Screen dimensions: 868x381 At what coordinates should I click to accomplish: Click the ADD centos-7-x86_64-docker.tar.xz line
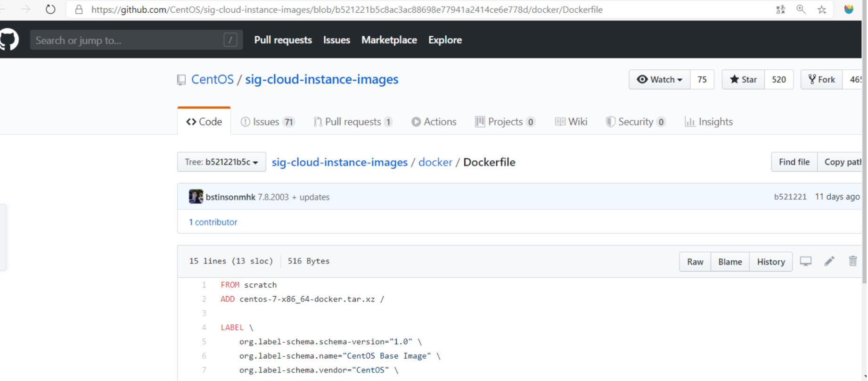[x=302, y=299]
